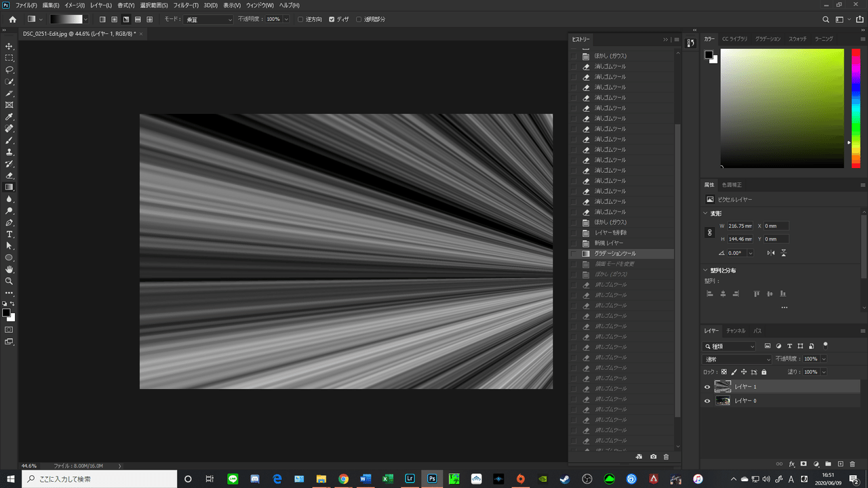Select history state レイヤーを削除
Image resolution: width=868 pixels, height=488 pixels.
(621, 232)
